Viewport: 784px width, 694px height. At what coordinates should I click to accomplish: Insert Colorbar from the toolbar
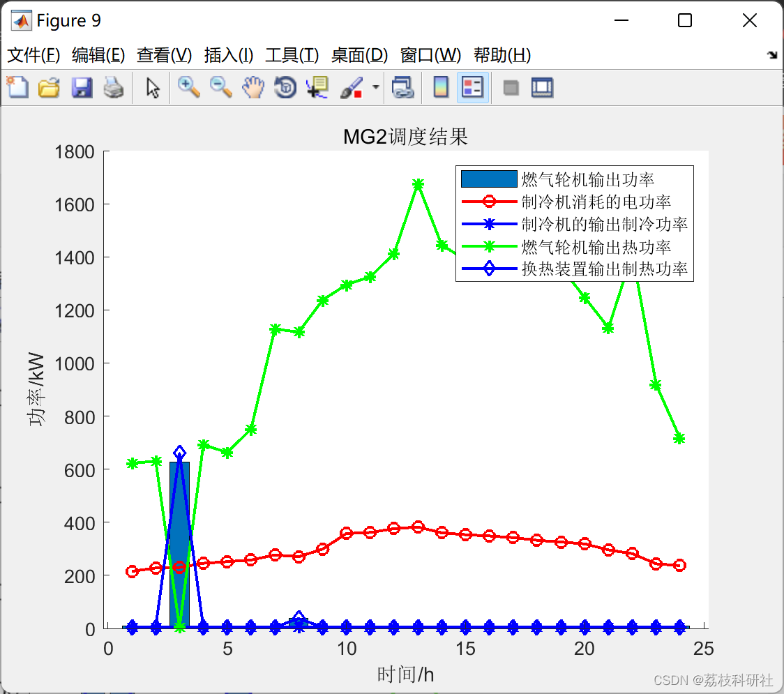tap(441, 87)
